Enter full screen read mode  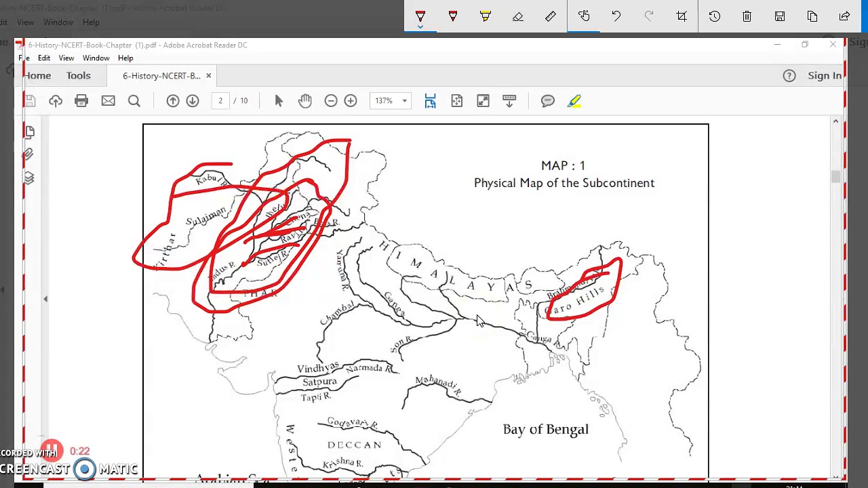coord(483,101)
